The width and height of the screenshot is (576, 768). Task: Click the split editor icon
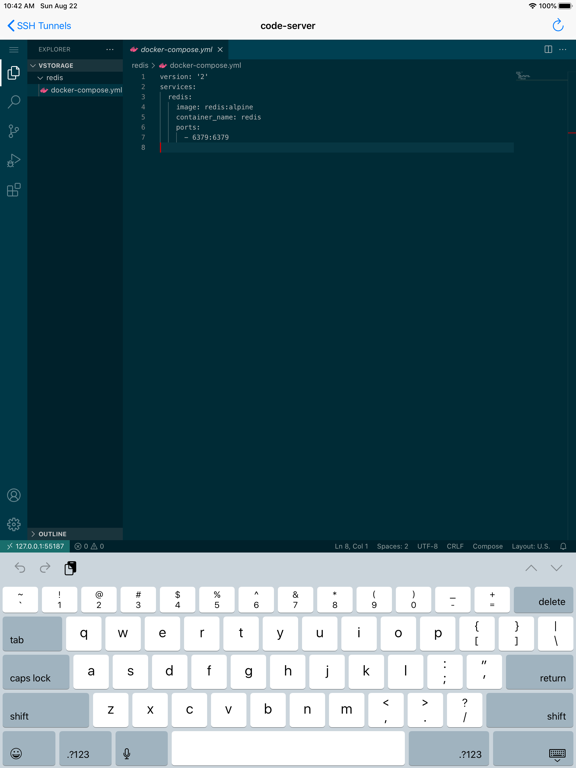[x=548, y=49]
